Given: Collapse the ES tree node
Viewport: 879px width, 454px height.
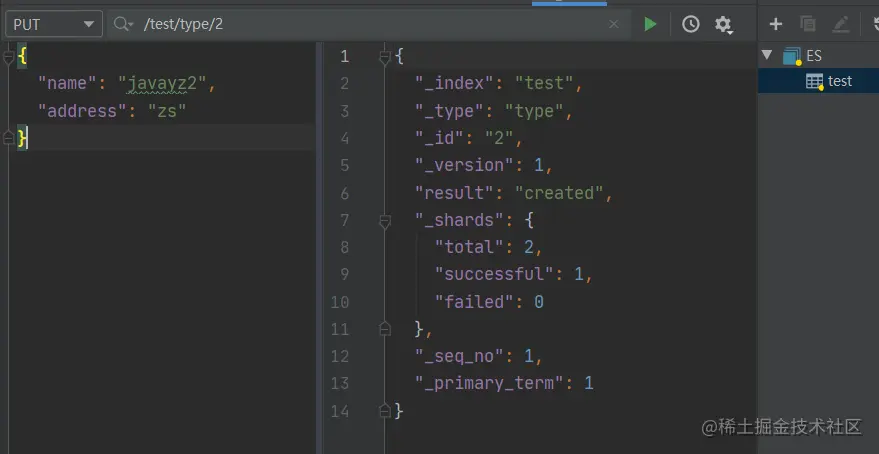Looking at the screenshot, I should pyautogui.click(x=767, y=55).
